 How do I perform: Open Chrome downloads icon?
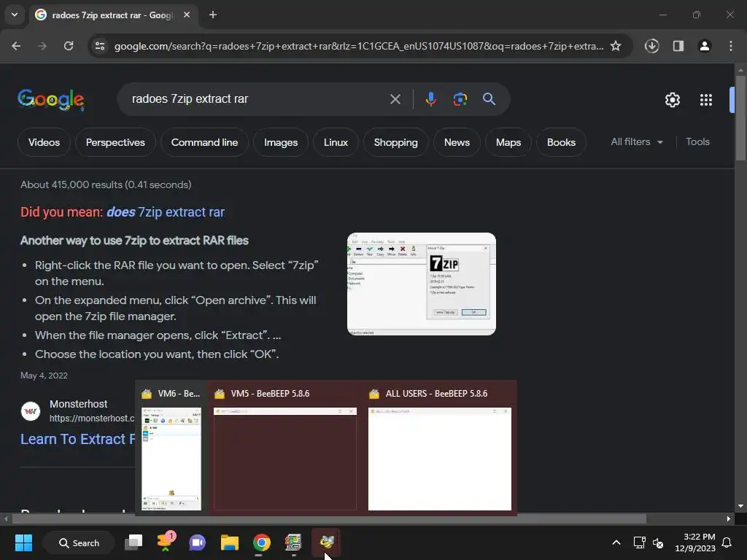[x=651, y=46]
